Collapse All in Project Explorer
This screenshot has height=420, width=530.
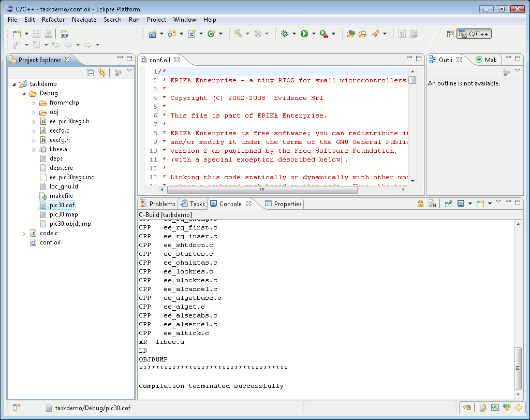tap(90, 73)
